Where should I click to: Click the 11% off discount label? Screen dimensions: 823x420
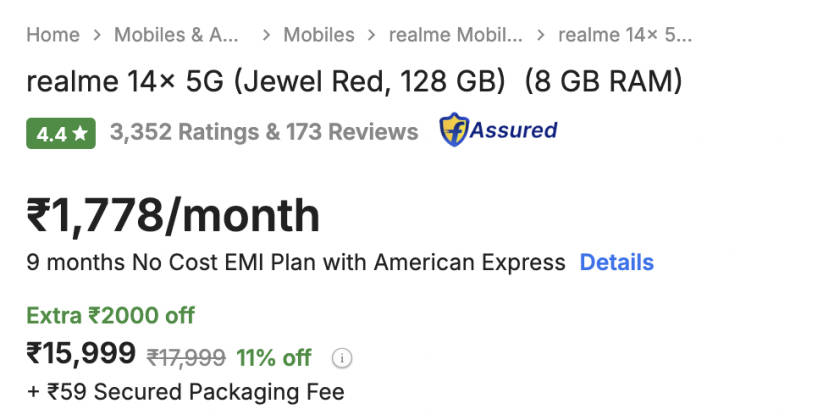coord(274,358)
